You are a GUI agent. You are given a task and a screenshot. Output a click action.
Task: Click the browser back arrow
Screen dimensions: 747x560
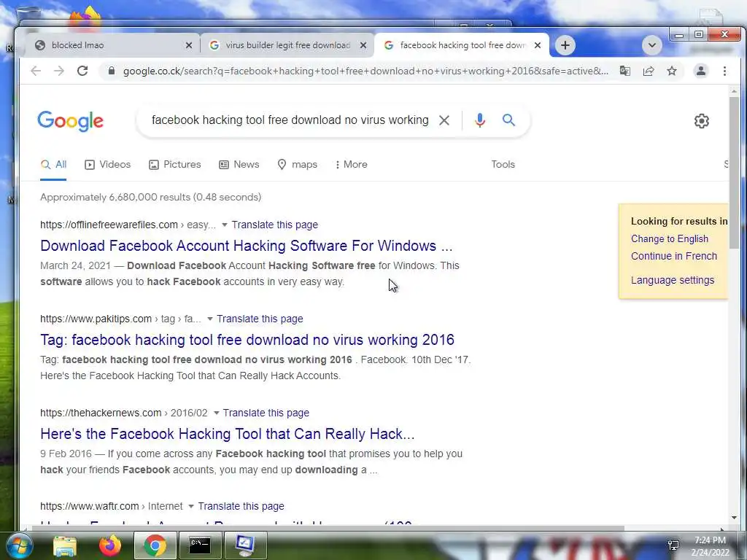36,71
